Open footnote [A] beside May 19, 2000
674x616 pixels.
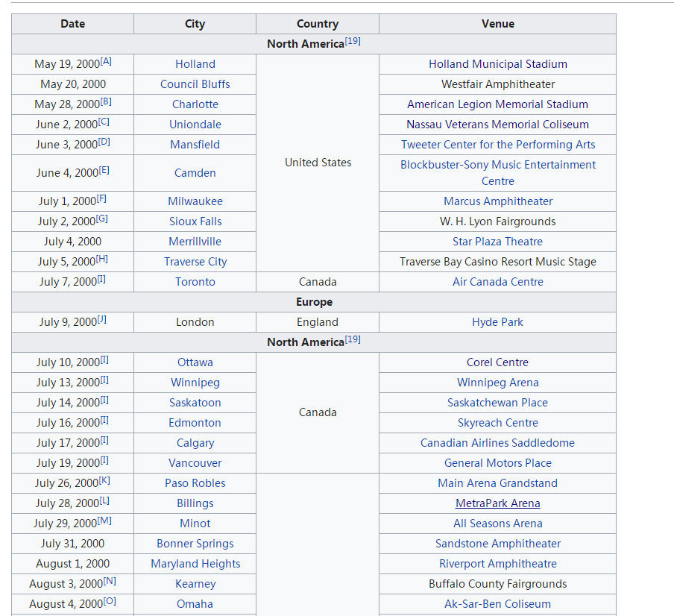[x=106, y=61]
